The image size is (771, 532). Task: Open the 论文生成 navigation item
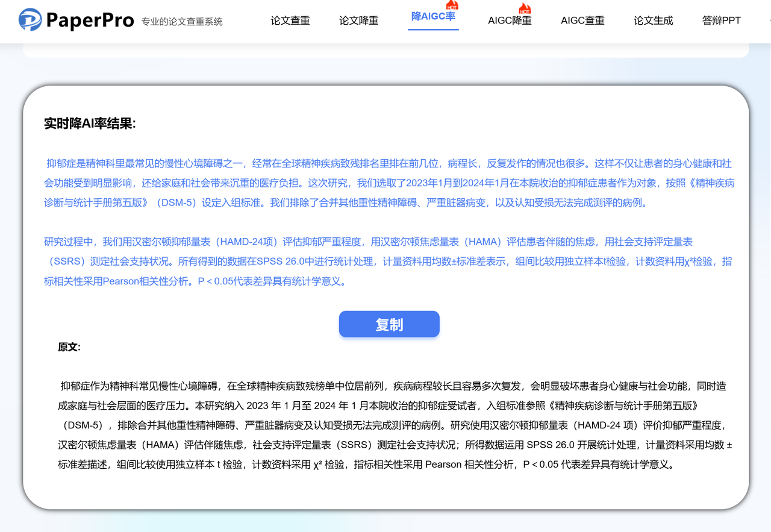pos(654,20)
